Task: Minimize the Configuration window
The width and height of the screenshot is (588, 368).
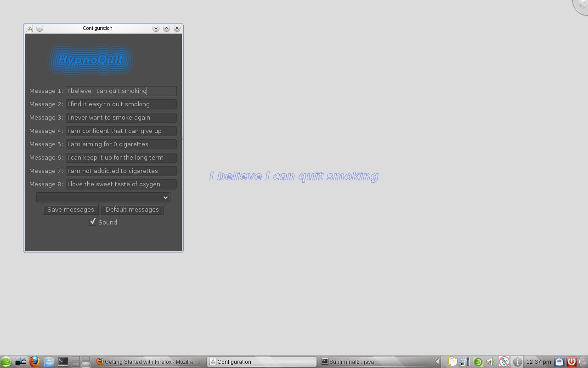Action: pyautogui.click(x=156, y=29)
